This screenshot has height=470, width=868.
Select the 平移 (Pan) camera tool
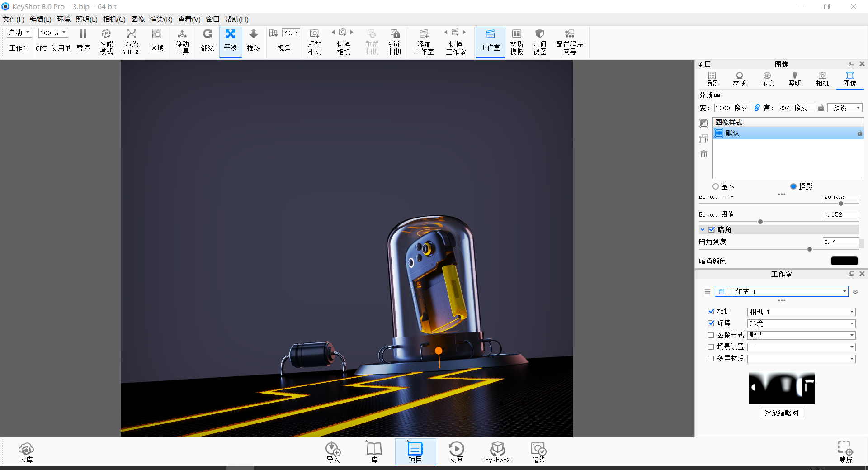[x=231, y=41]
